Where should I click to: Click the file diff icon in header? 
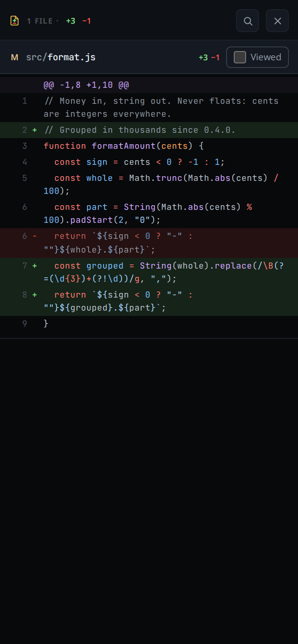click(x=15, y=21)
